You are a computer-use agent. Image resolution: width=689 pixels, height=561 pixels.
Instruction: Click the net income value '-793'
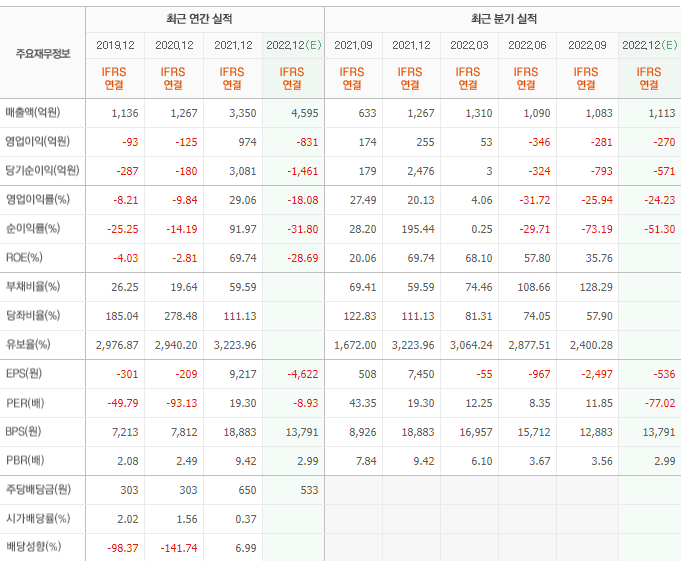(x=602, y=171)
